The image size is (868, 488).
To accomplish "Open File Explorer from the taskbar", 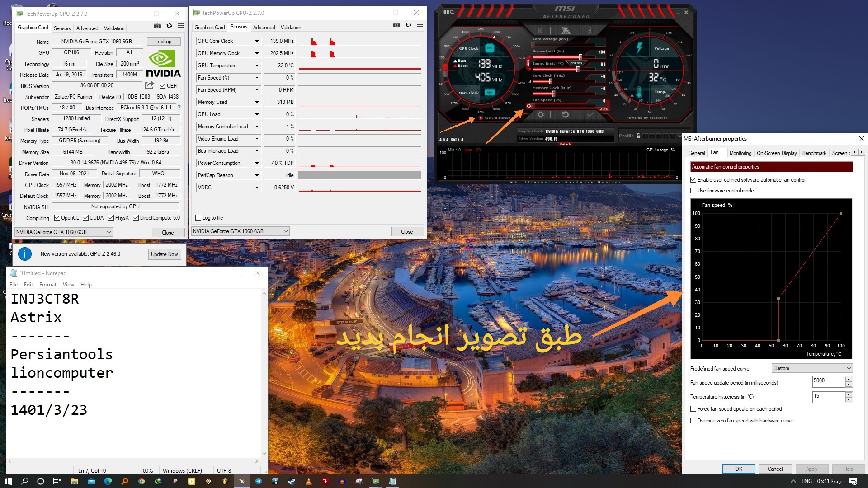I will pyautogui.click(x=74, y=481).
